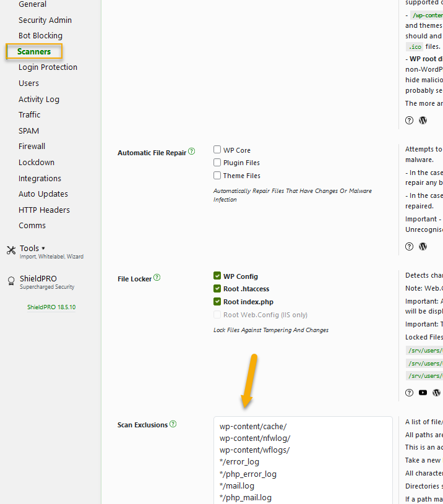Go to the Security Admin section
443x504 pixels.
click(45, 20)
